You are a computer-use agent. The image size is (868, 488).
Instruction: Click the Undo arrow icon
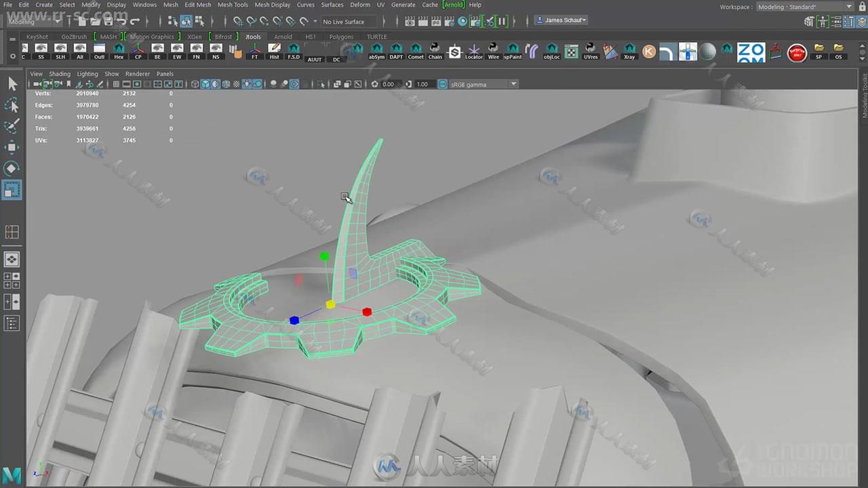pos(121,21)
